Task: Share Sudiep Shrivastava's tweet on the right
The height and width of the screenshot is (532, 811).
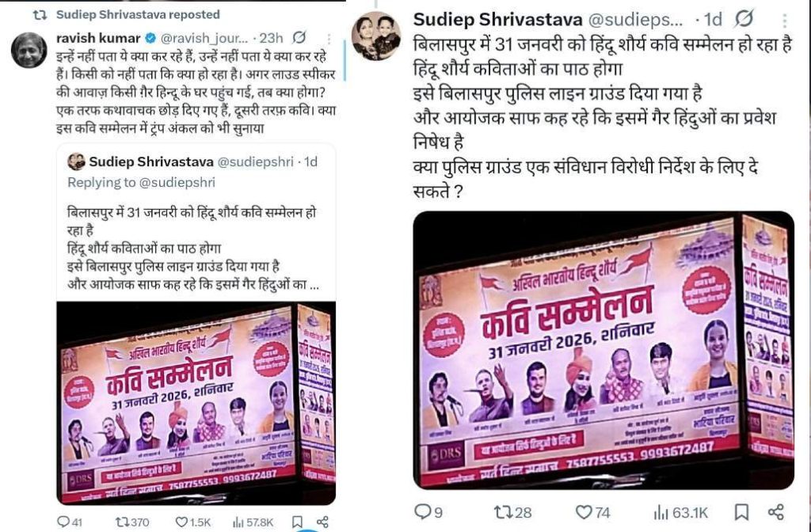Action: click(x=776, y=512)
